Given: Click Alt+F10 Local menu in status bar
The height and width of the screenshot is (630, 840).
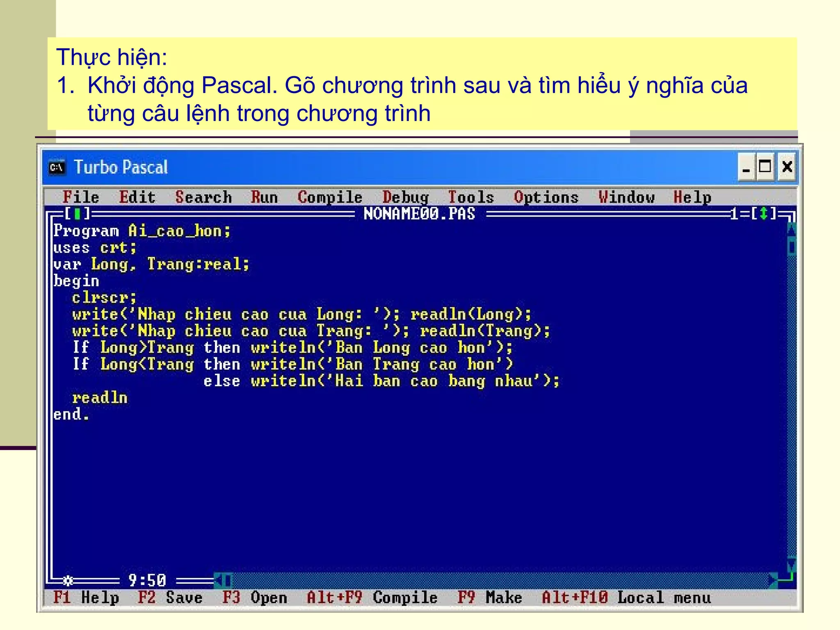Looking at the screenshot, I should [626, 598].
